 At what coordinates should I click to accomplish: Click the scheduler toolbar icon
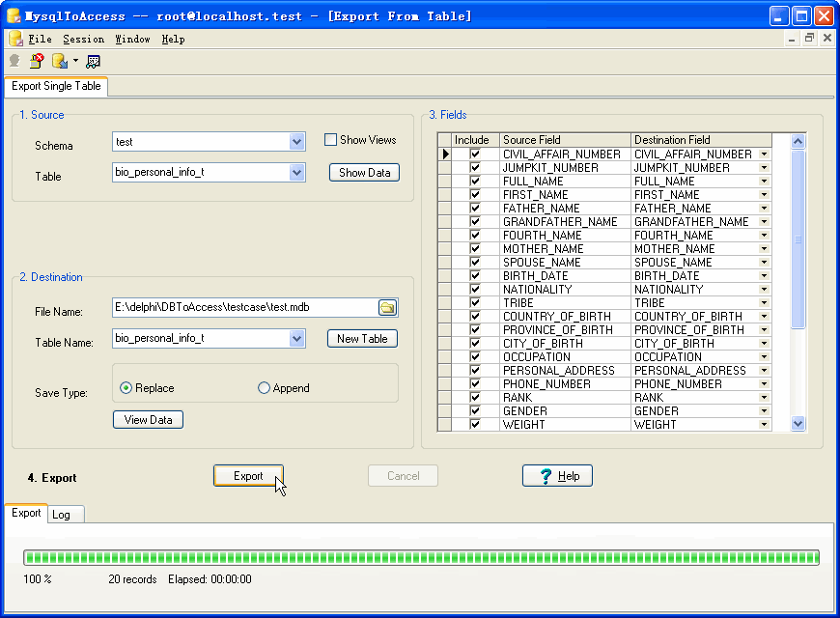click(x=94, y=62)
